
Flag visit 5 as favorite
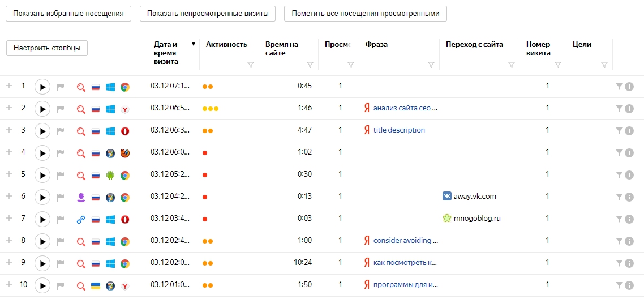click(x=61, y=176)
